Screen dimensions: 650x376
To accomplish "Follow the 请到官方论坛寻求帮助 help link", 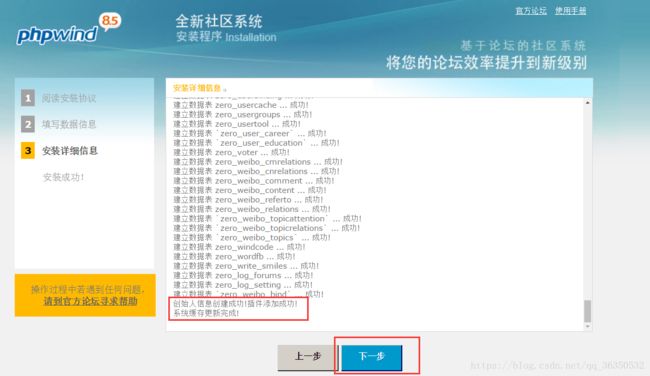I will tap(90, 301).
